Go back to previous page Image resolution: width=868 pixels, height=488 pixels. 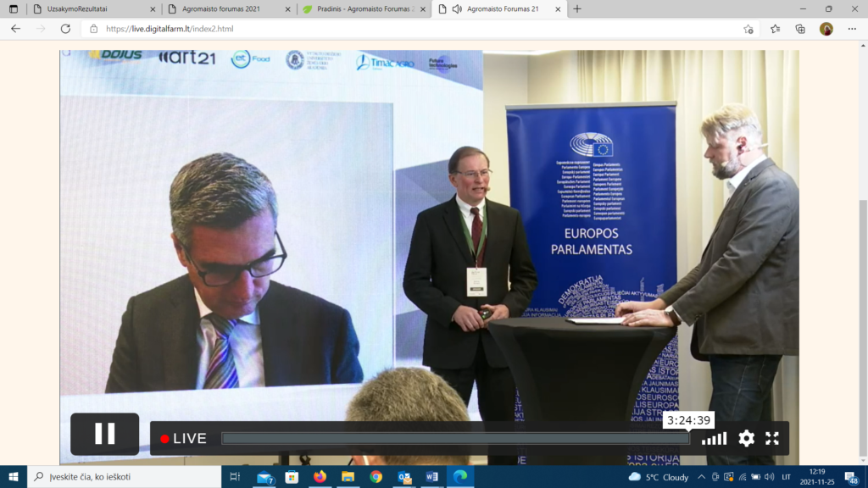tap(15, 29)
